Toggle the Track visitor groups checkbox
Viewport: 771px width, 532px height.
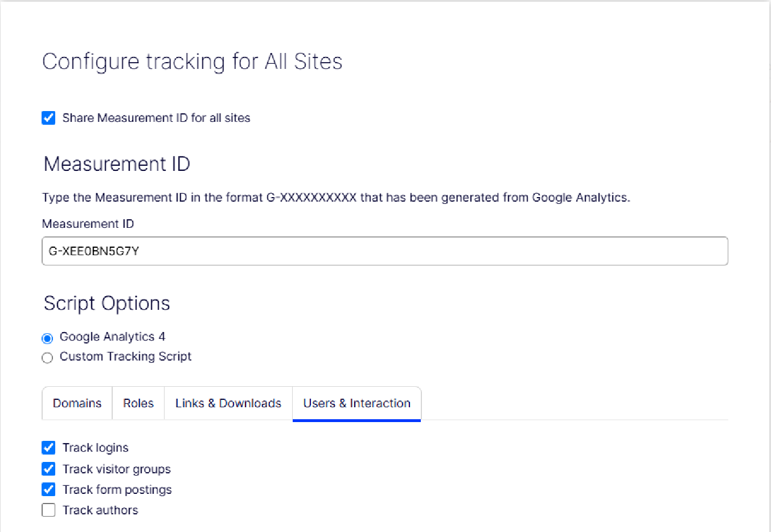point(48,469)
